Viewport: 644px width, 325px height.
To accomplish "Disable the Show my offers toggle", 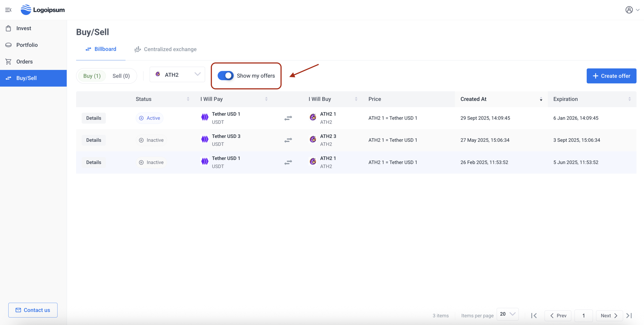I will pyautogui.click(x=225, y=76).
